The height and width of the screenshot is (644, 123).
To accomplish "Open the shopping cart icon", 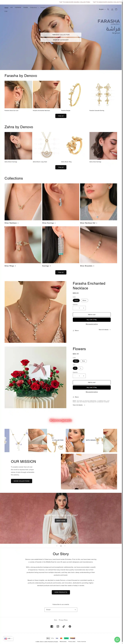I will (116, 9).
